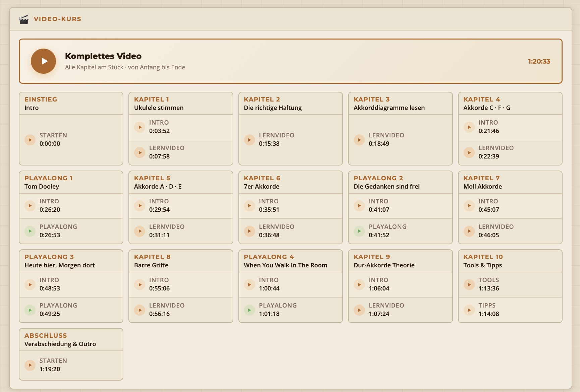The width and height of the screenshot is (580, 392).
Task: Click the 1:20:33 total duration label
Action: pos(539,61)
